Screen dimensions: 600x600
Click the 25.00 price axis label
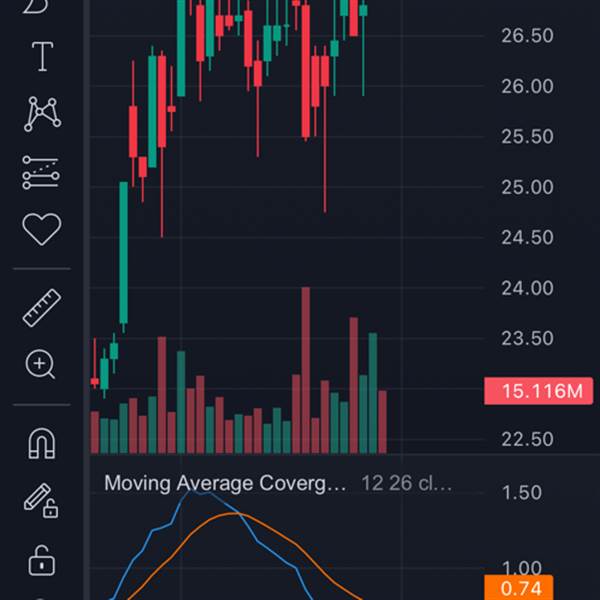pyautogui.click(x=527, y=187)
